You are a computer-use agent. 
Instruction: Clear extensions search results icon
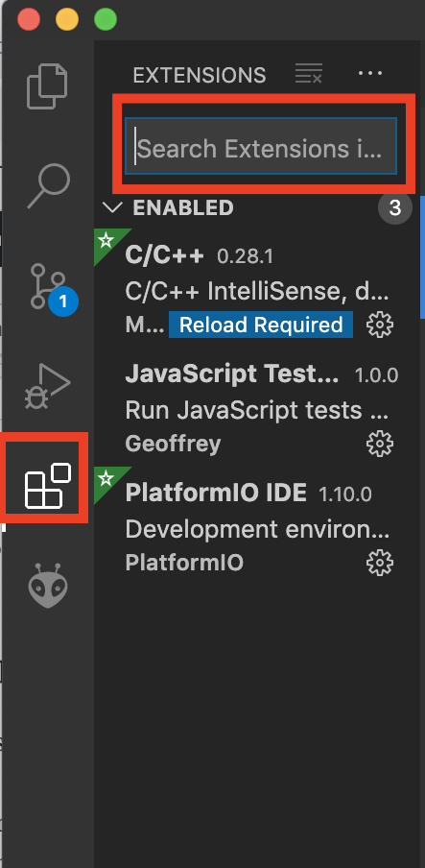point(309,74)
